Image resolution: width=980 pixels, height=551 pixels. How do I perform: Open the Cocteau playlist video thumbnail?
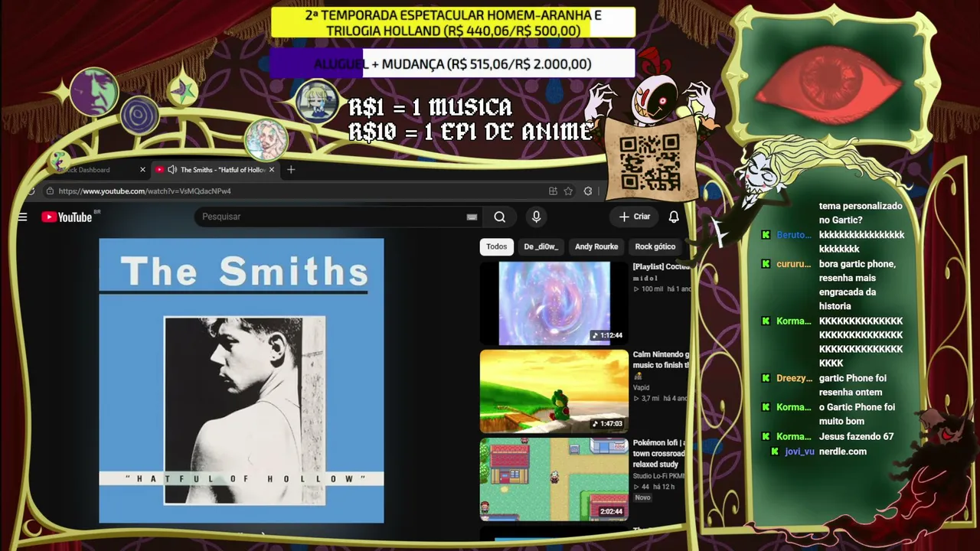pos(554,303)
